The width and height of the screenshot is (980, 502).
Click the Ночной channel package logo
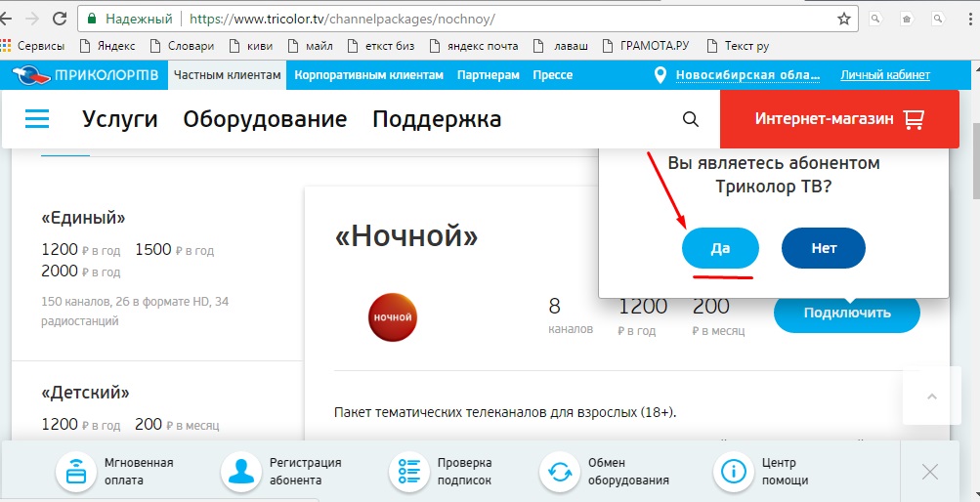point(392,316)
